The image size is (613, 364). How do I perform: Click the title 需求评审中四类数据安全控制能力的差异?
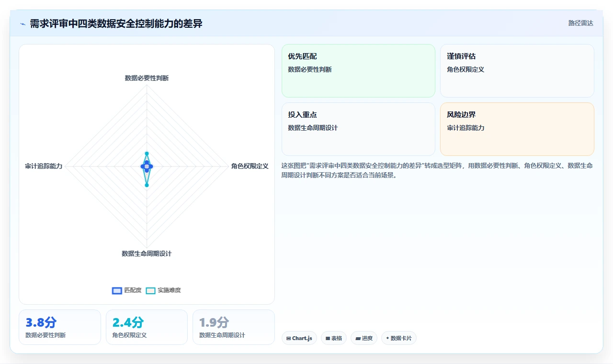(x=116, y=23)
